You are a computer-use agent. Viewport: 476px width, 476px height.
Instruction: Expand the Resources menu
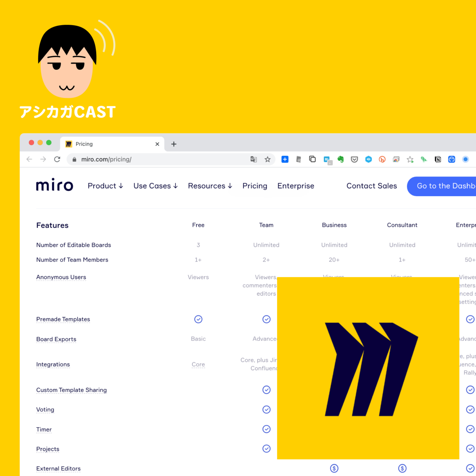click(x=210, y=186)
